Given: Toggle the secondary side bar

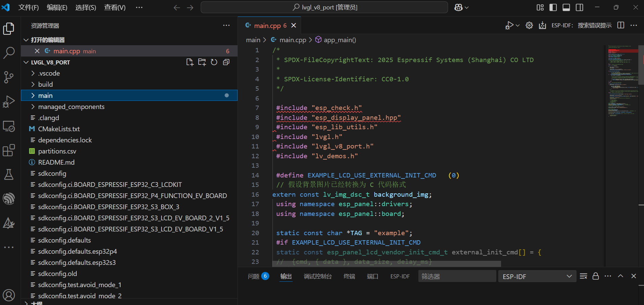Looking at the screenshot, I should 579,7.
